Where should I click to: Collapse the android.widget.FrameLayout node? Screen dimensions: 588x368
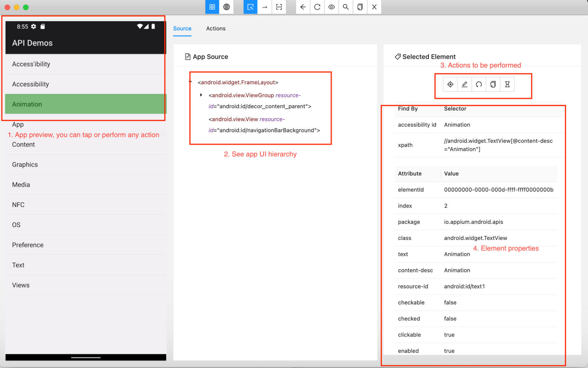click(190, 82)
